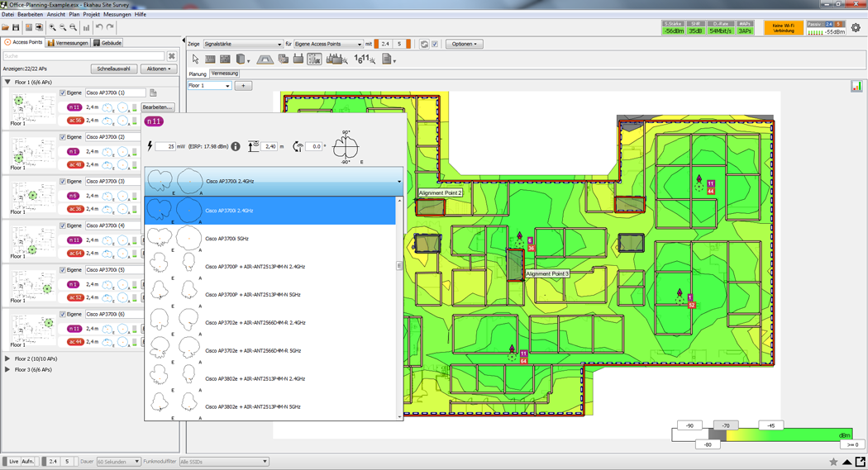Open the Optionen dropdown button

tap(464, 44)
